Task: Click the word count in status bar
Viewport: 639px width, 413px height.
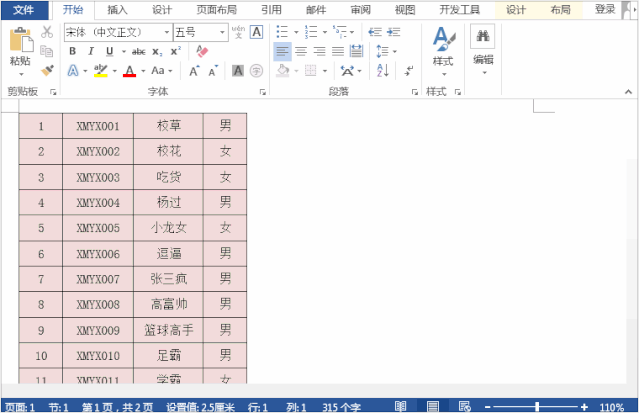Action: (x=341, y=407)
